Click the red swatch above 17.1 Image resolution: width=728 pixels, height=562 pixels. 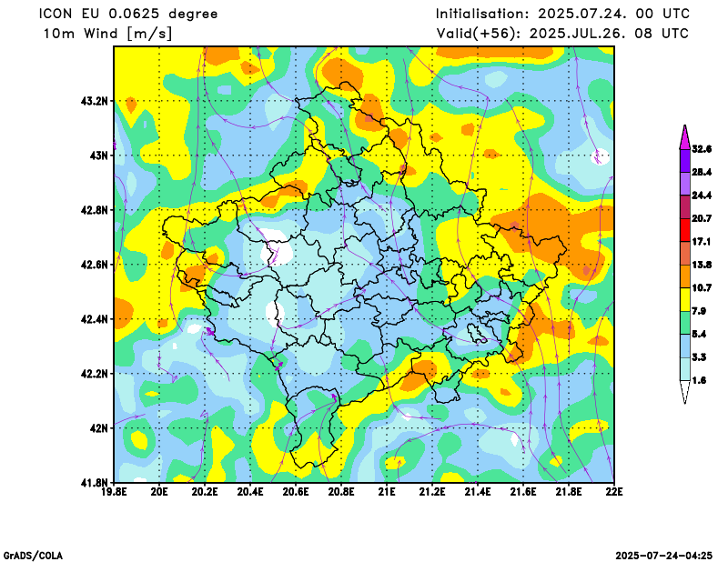(685, 230)
